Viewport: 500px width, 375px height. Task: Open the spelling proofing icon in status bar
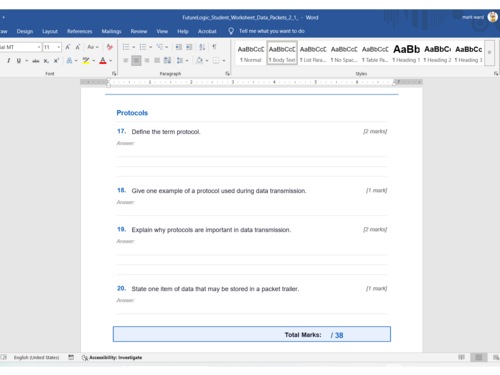[4, 357]
